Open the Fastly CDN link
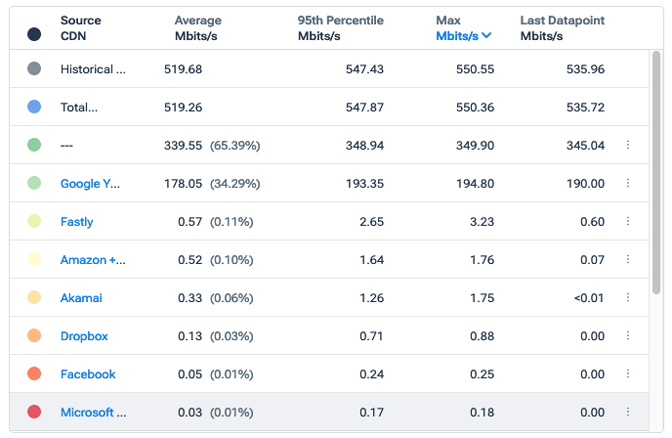Viewport: 672px width, 438px height. (x=77, y=222)
